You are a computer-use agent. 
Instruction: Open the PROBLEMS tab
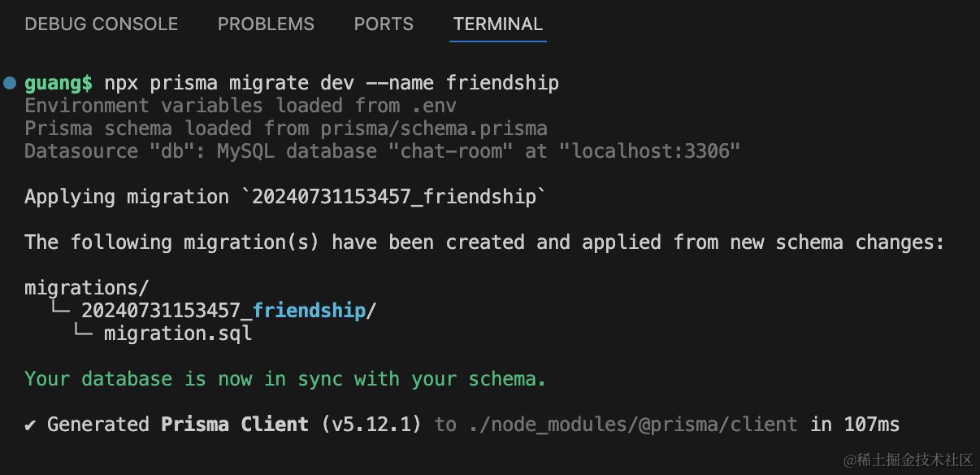tap(266, 24)
